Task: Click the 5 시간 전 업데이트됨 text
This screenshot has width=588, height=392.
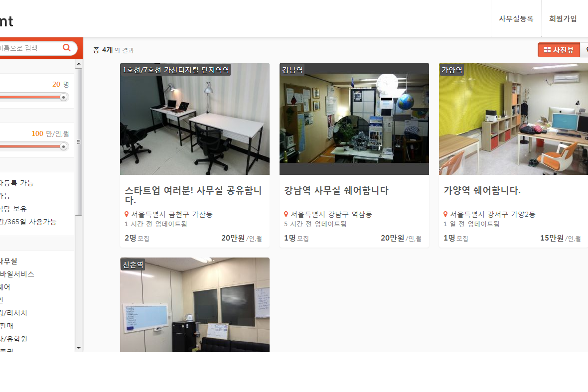Action: pos(315,224)
